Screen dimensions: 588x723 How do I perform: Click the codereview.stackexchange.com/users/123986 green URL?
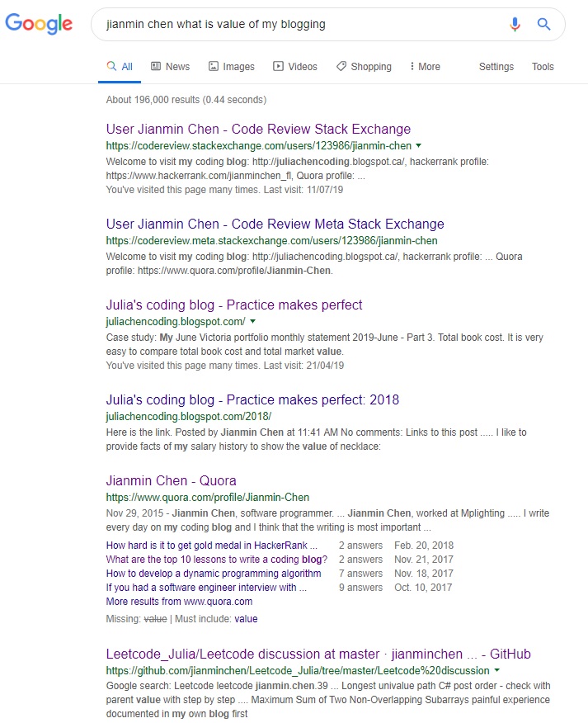258,146
